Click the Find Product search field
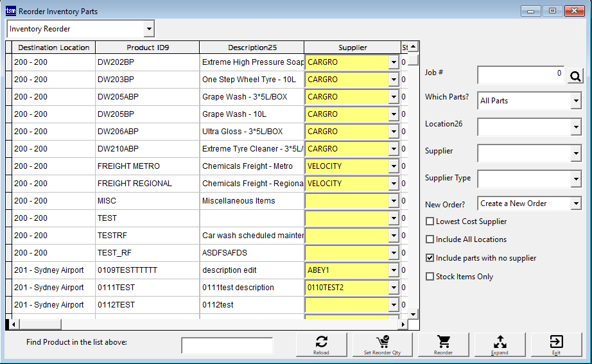This screenshot has width=592, height=364. point(227,345)
